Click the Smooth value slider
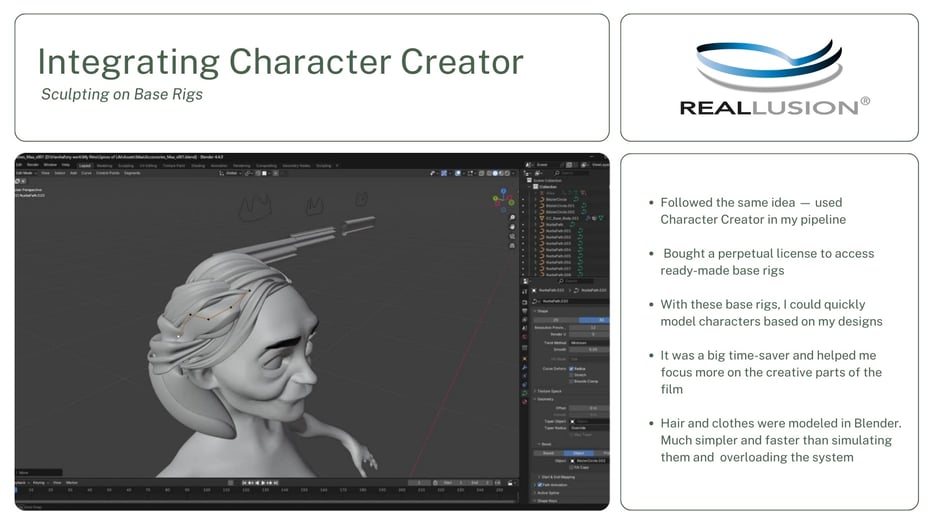The height and width of the screenshot is (524, 932). (x=590, y=349)
